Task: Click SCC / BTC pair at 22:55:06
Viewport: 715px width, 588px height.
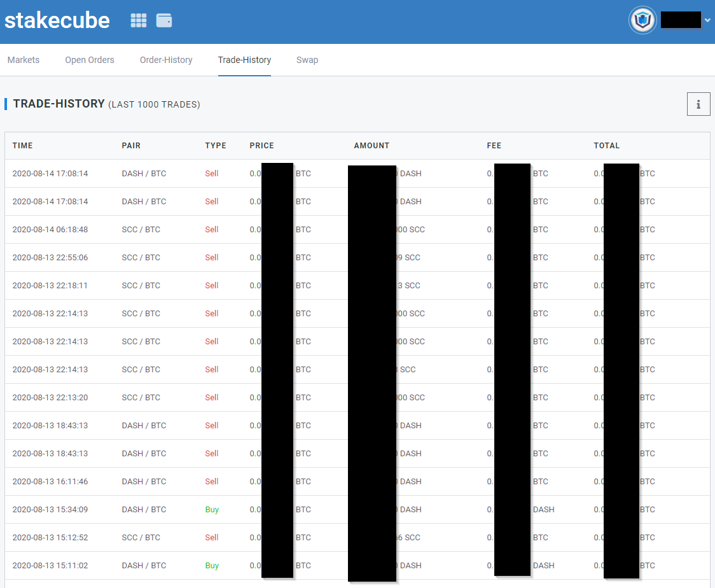Action: tap(141, 257)
